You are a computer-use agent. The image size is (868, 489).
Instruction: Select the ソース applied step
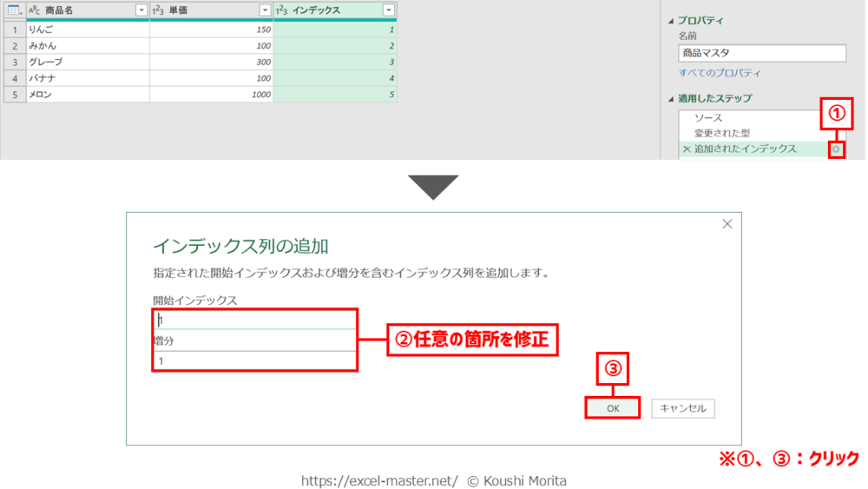pos(708,118)
